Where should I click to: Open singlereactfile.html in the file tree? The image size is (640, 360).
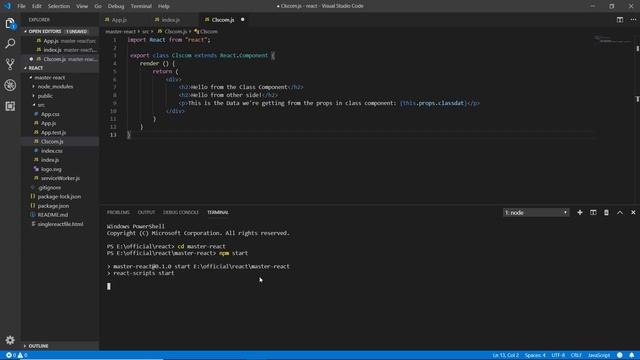(60, 224)
